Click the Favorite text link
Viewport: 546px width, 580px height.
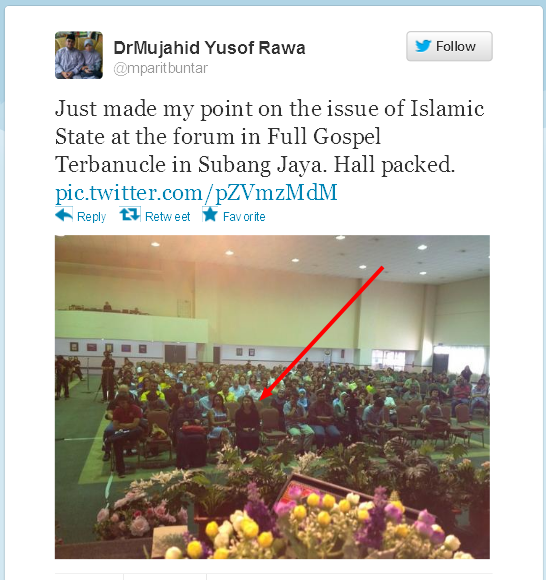coord(244,216)
